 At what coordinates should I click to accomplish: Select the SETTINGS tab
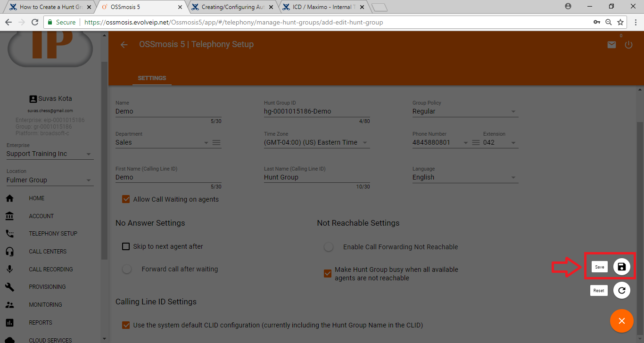(152, 78)
